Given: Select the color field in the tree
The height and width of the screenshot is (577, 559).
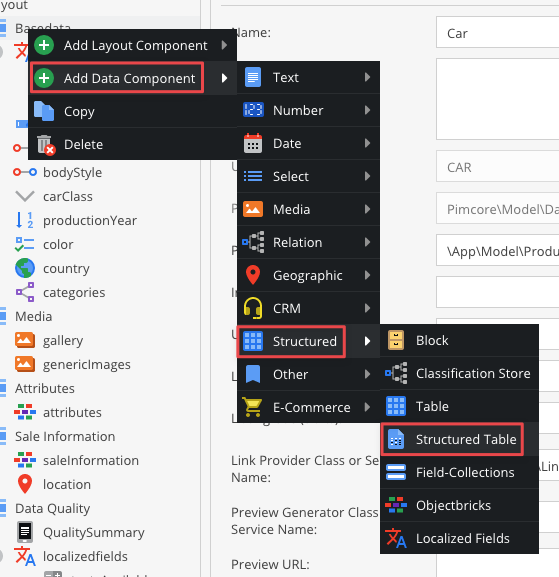Looking at the screenshot, I should coord(58,244).
